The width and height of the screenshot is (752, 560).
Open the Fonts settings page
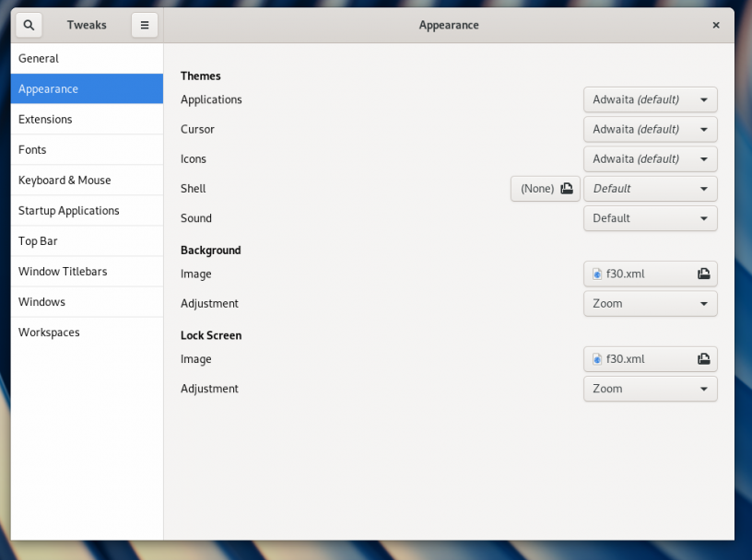(87, 149)
